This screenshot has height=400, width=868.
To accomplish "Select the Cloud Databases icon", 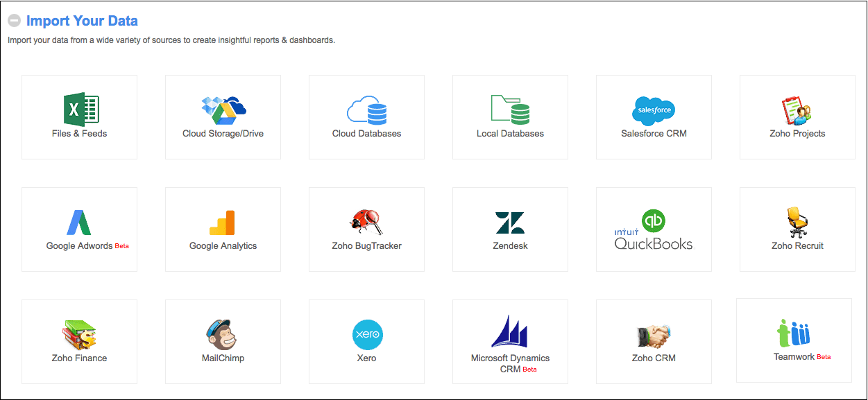I will tap(366, 110).
